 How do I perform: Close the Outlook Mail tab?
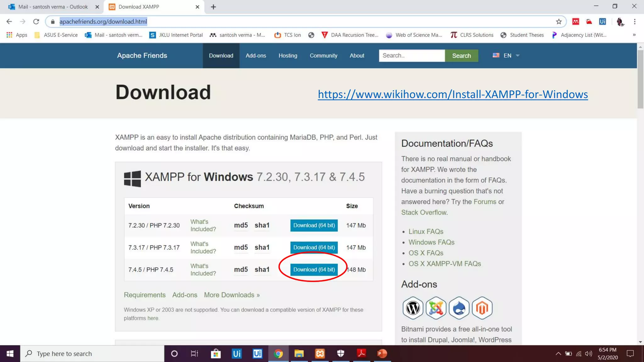click(x=97, y=7)
